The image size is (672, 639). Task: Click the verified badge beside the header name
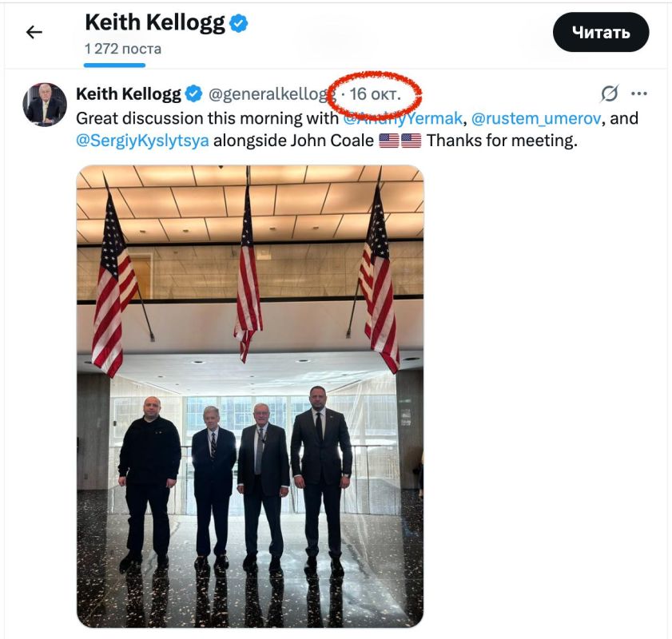point(240,22)
